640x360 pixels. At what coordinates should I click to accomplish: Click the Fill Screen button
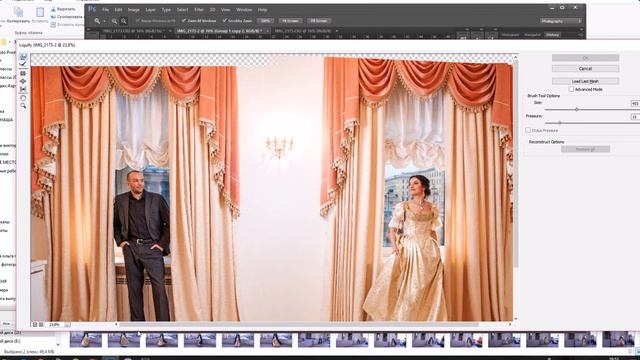pos(319,21)
